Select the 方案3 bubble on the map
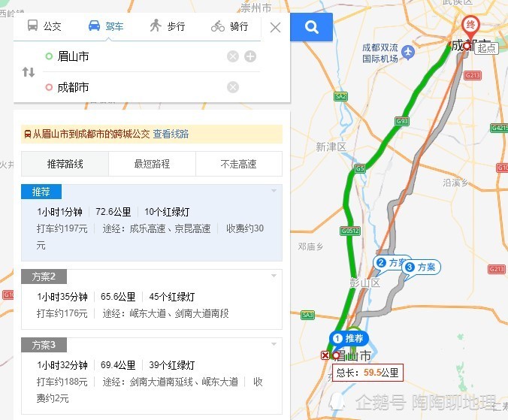 [x=421, y=268]
